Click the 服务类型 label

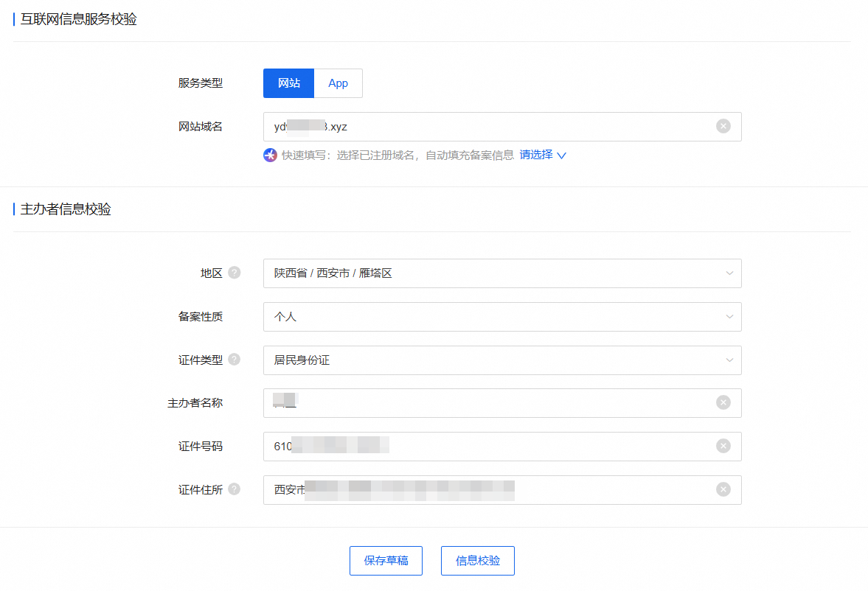[201, 83]
